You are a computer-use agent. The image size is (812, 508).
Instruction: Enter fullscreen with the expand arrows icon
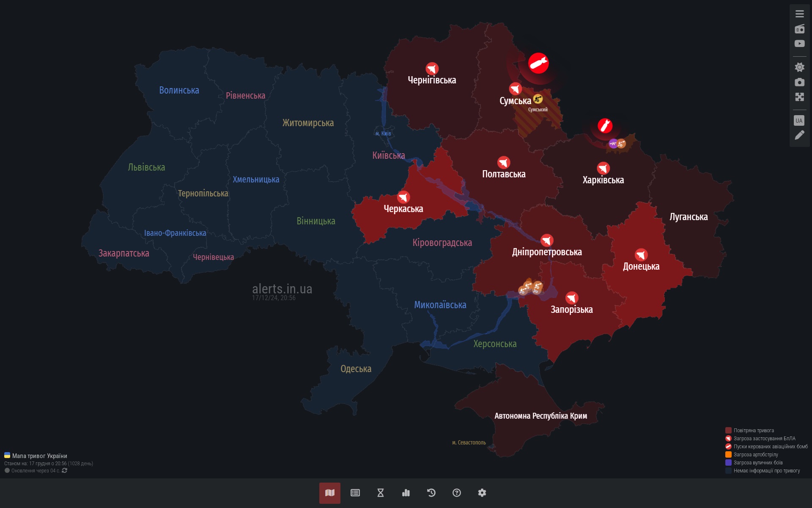coord(799,97)
